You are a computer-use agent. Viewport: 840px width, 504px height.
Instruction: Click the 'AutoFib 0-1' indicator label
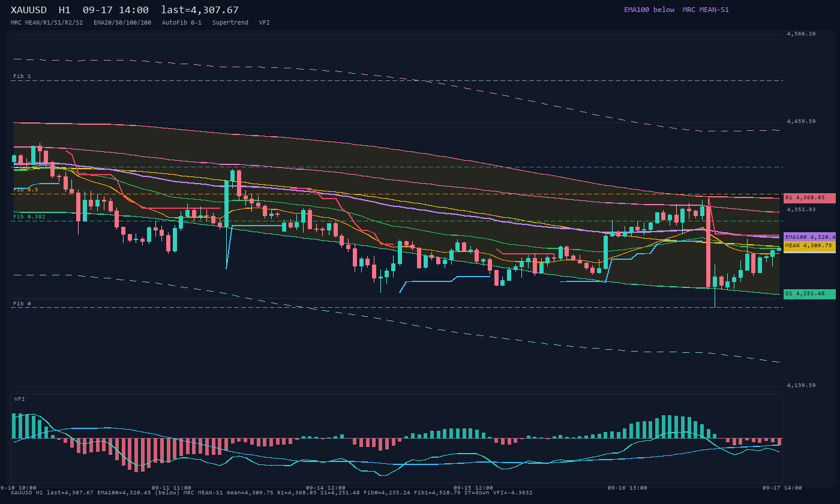click(182, 23)
